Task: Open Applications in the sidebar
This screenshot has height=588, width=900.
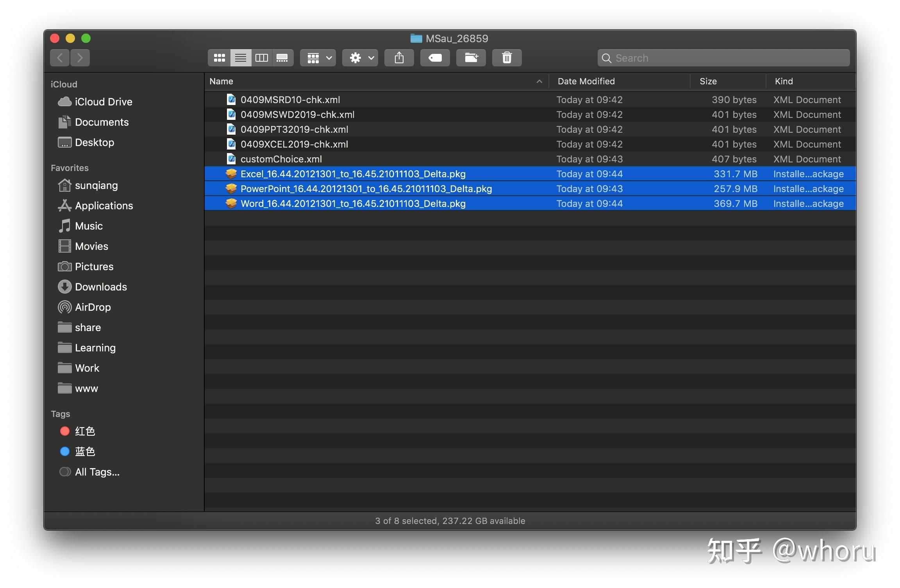Action: tap(95, 206)
